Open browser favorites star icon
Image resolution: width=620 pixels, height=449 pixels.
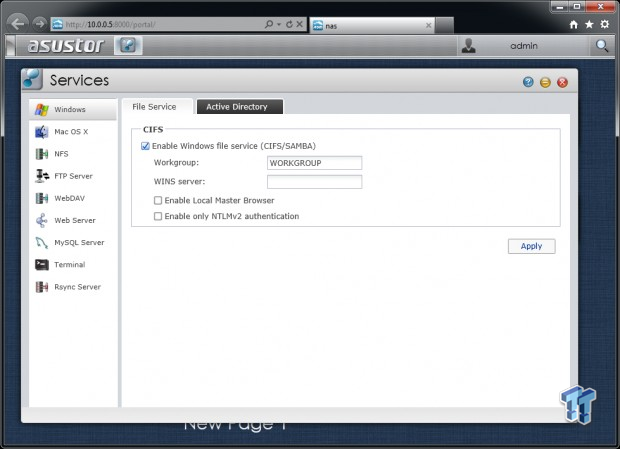(x=589, y=25)
